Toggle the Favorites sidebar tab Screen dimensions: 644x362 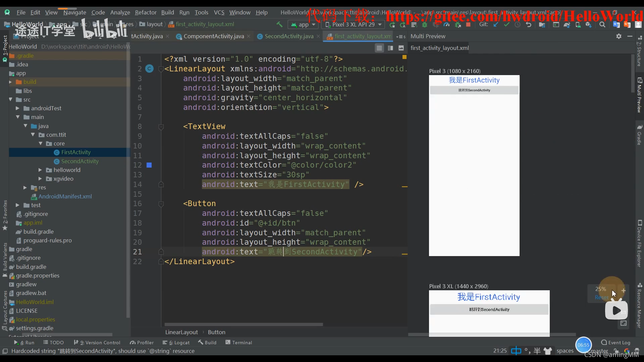[x=5, y=215]
